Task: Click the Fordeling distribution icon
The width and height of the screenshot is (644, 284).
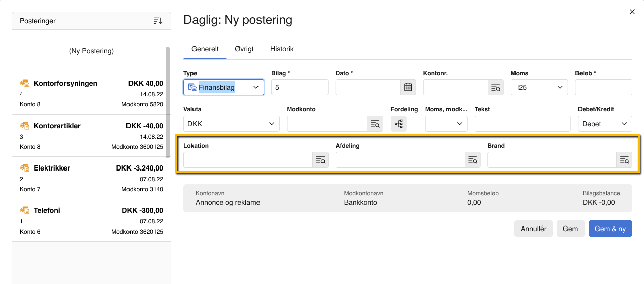Action: 398,124
